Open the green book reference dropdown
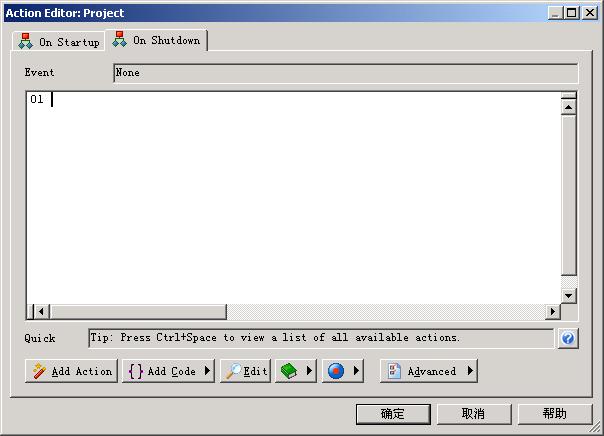 296,371
